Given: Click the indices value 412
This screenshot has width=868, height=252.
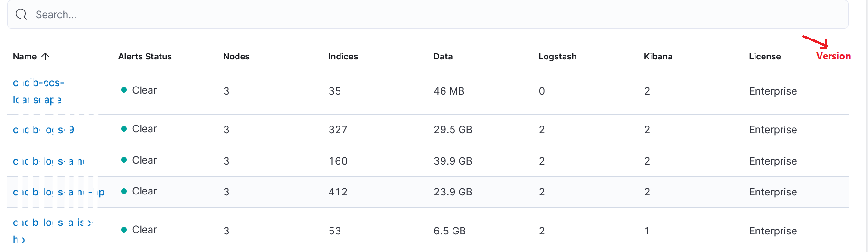Looking at the screenshot, I should [x=338, y=192].
